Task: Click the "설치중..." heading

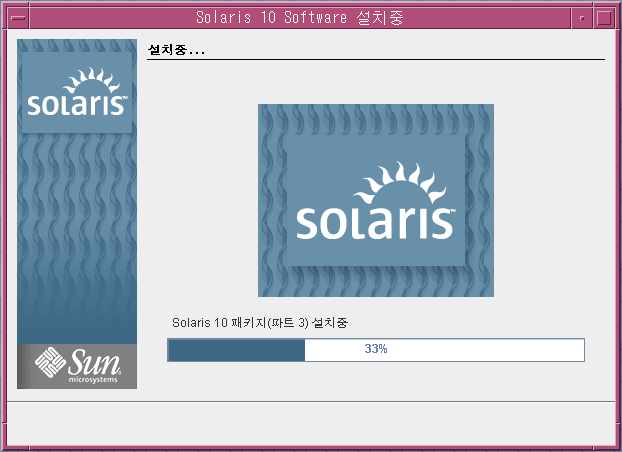Action: click(176, 50)
